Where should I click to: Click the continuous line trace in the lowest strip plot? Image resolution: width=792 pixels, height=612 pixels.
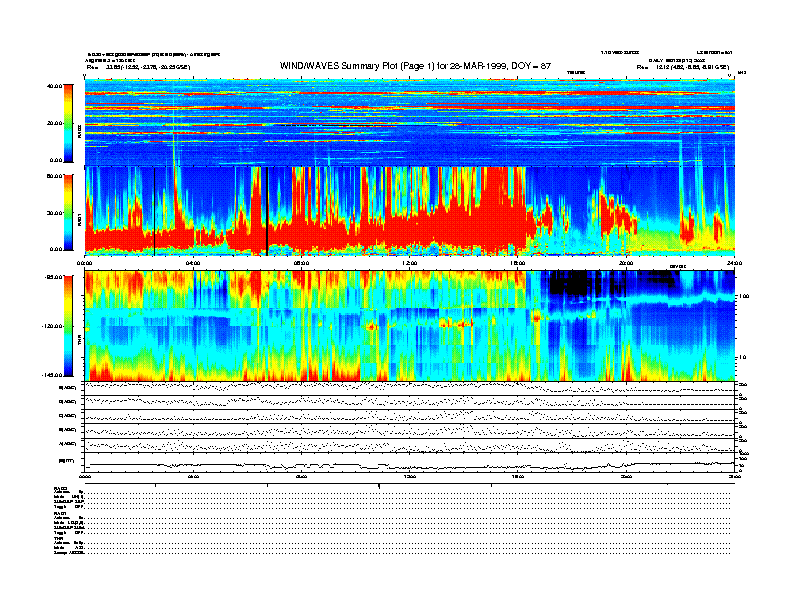tap(410, 465)
